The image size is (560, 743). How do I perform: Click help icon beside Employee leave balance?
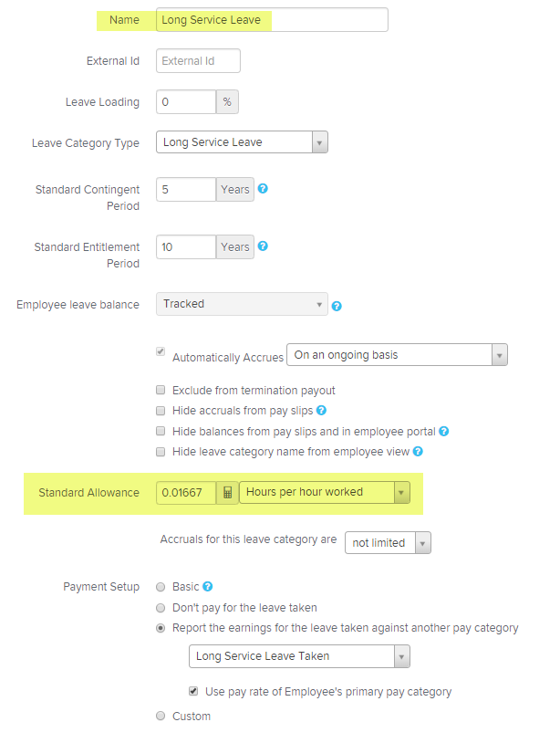point(337,306)
